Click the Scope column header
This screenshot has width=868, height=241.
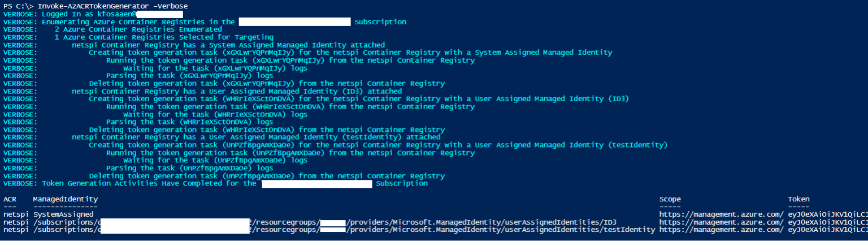click(x=670, y=199)
